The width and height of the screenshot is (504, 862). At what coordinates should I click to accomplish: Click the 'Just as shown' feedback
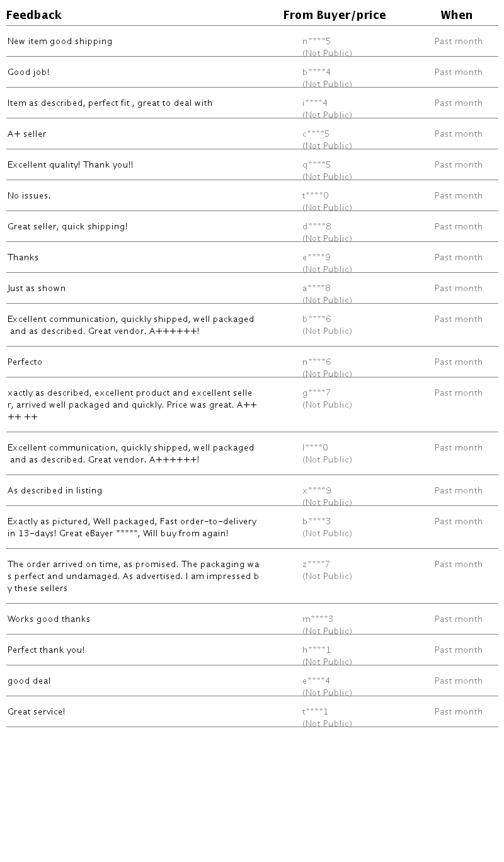pyautogui.click(x=37, y=289)
